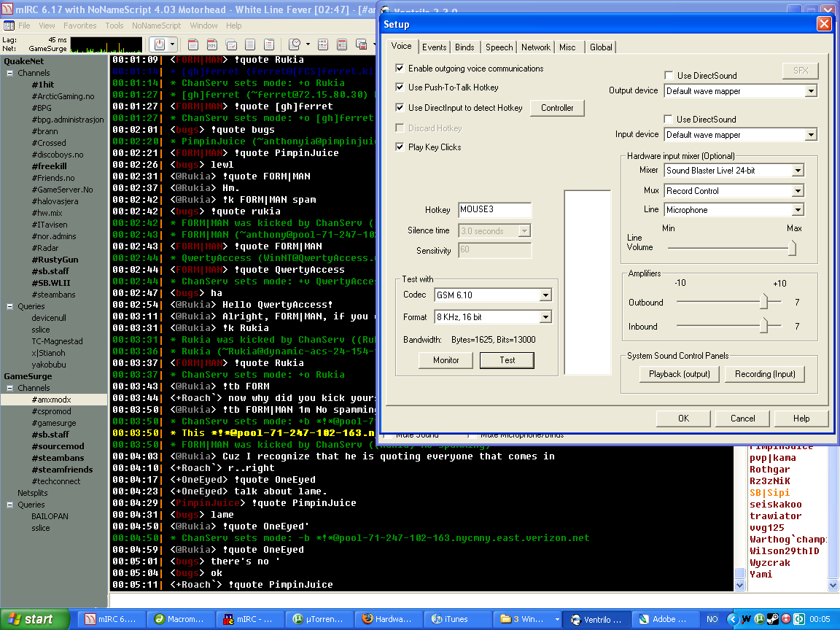Toggle Use Push-To-Talk Hotkey checkbox
Screen dimensions: 840x630
(x=400, y=87)
